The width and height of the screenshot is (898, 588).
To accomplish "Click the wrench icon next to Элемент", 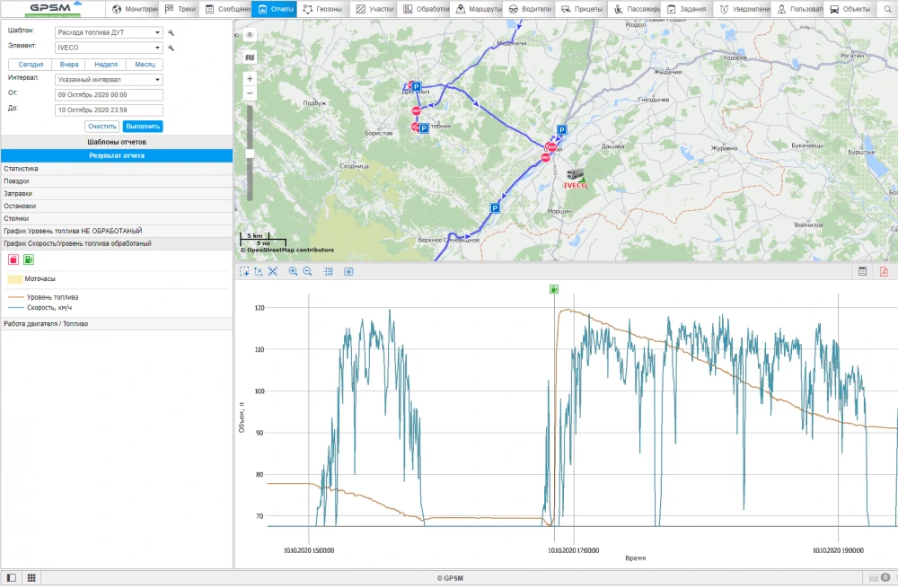I will 171,48.
